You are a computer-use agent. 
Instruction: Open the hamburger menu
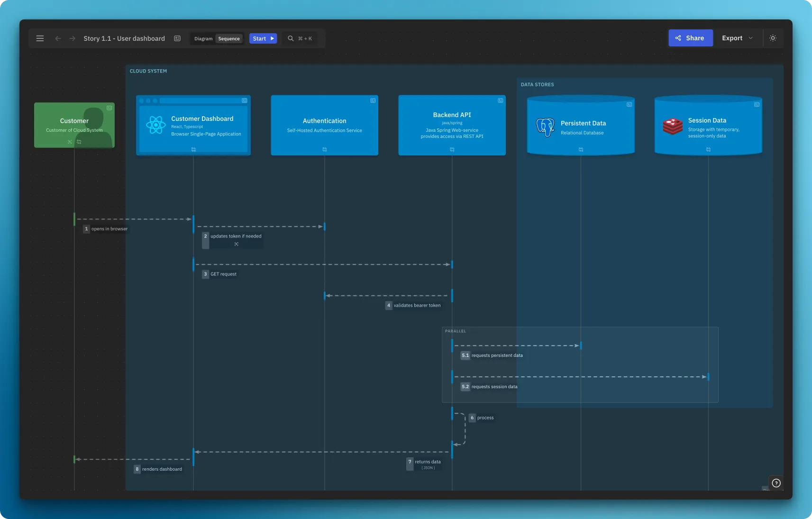click(40, 38)
